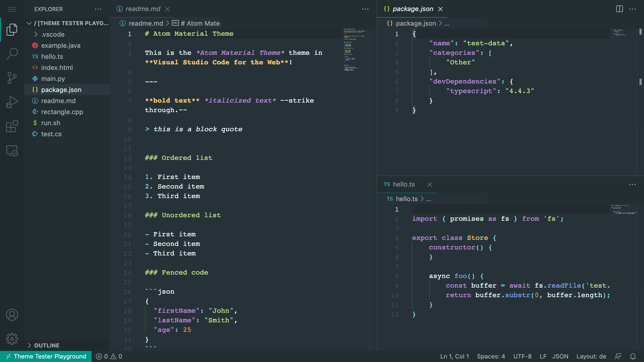Expand the OUTLINE section in explorer

(x=47, y=345)
